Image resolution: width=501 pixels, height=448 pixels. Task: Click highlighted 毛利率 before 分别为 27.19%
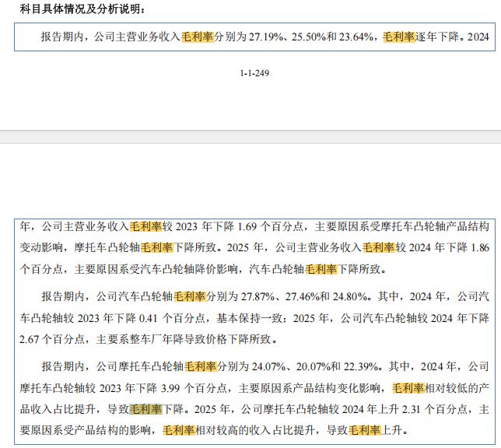(x=198, y=37)
